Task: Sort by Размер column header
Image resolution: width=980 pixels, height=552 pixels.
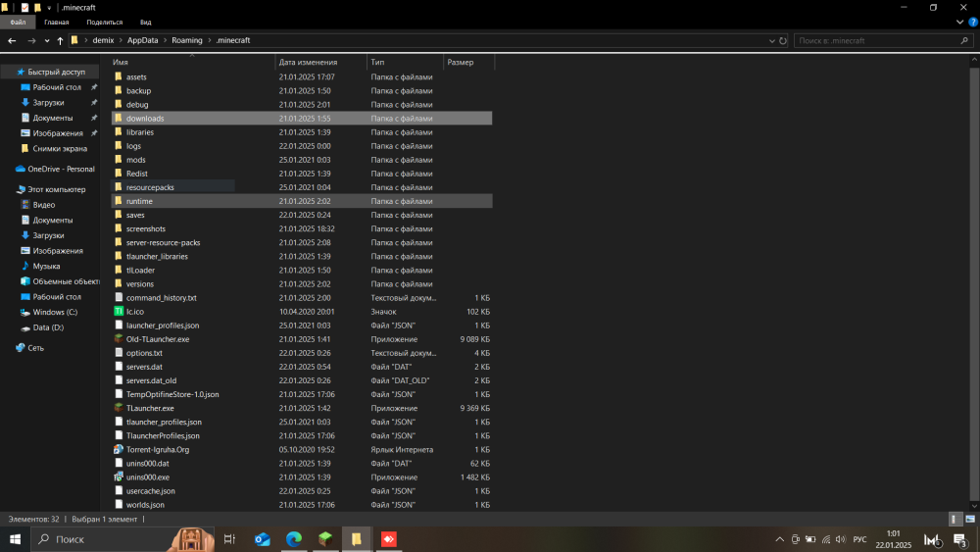Action: point(468,62)
